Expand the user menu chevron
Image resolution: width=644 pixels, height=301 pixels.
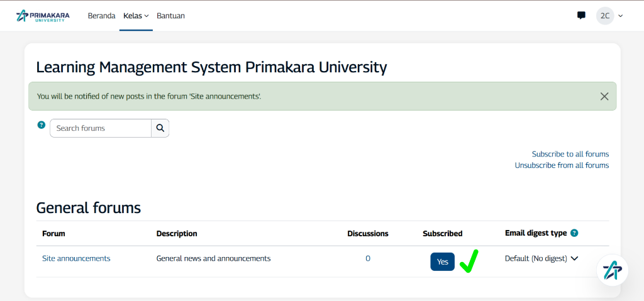click(621, 16)
